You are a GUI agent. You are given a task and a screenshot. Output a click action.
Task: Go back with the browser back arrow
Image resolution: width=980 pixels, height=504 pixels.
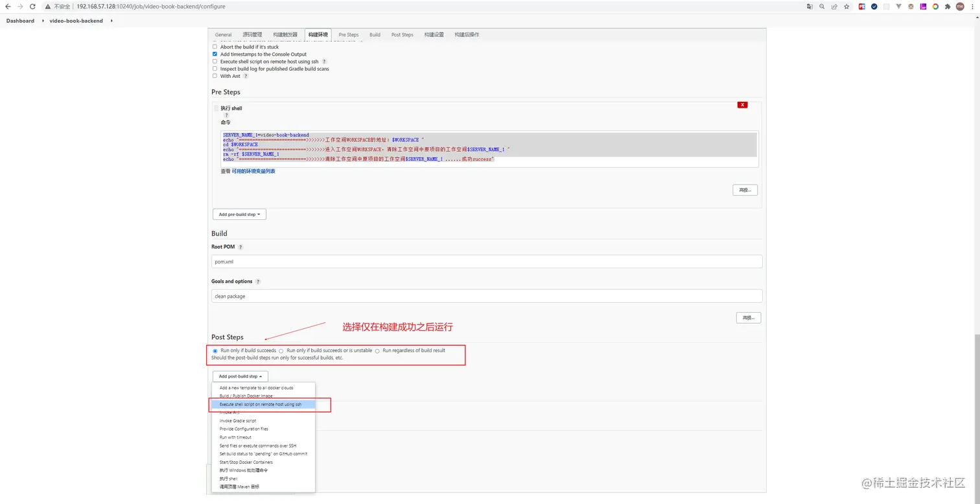[x=8, y=6]
